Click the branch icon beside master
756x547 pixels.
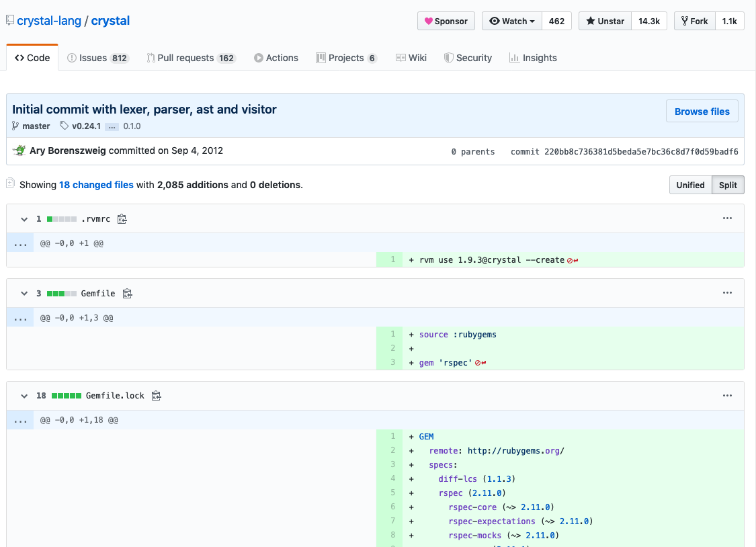15,126
